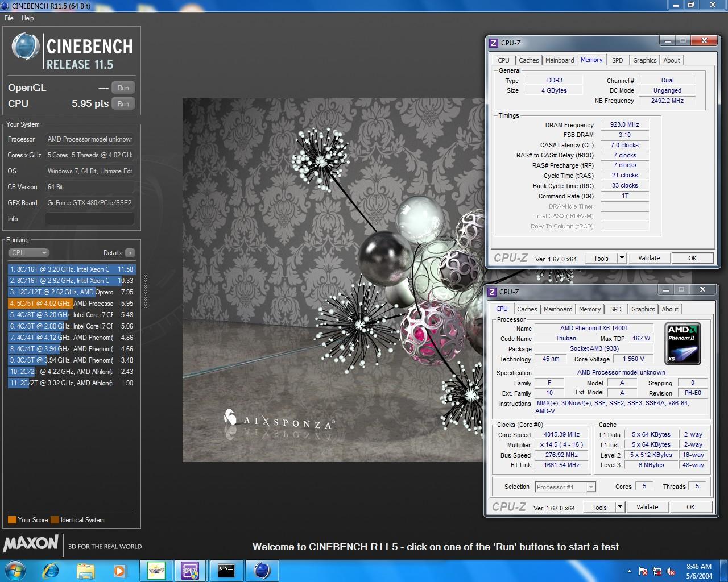Select ranking row 6 Intel Core i7 5.06
This screenshot has height=582, width=728.
[x=72, y=326]
